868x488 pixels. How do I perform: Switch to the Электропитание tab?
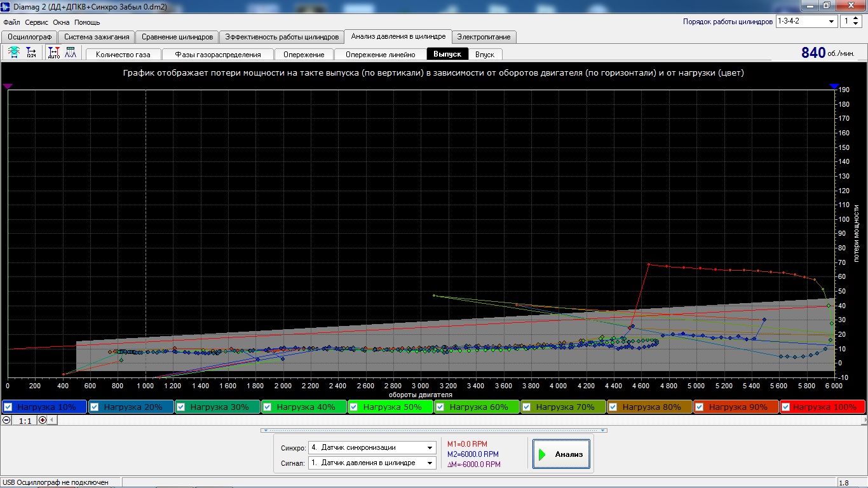tap(484, 37)
